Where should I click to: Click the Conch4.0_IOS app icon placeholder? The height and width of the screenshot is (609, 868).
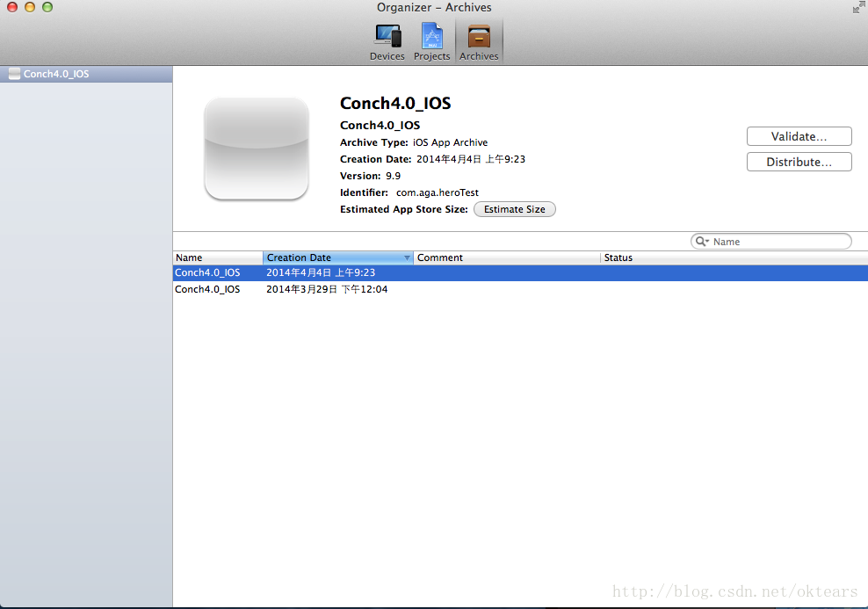point(257,149)
